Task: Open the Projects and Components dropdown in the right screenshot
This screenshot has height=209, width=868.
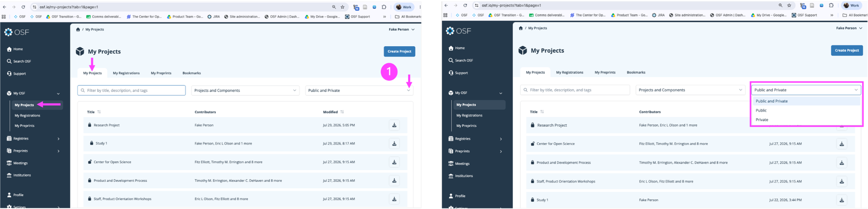Action: pos(690,90)
